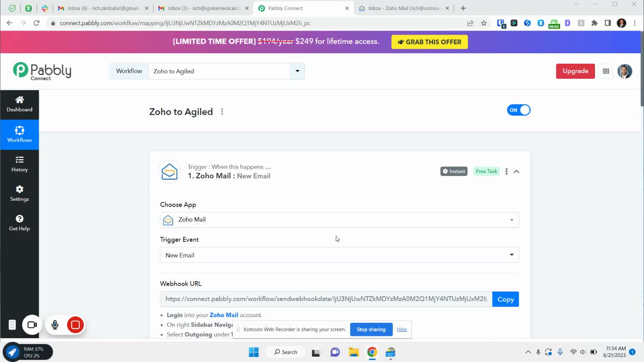Go to History in the sidebar

click(19, 163)
